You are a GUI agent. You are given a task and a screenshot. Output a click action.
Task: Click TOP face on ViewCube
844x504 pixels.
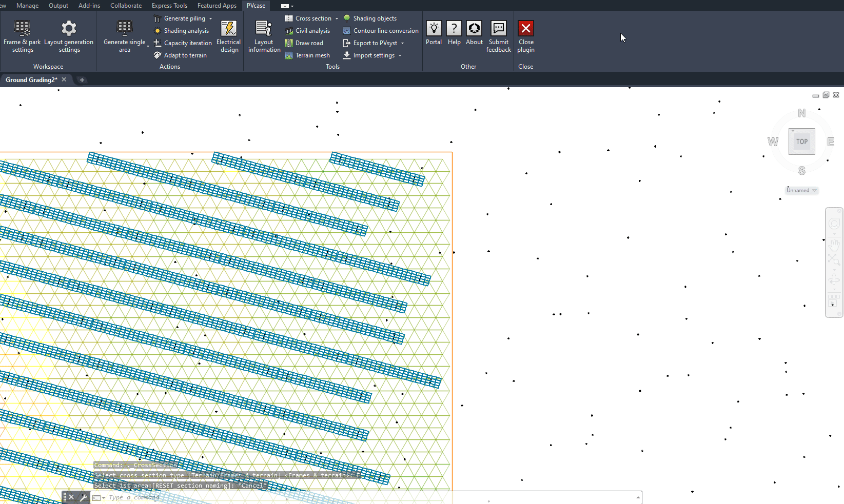pyautogui.click(x=802, y=142)
